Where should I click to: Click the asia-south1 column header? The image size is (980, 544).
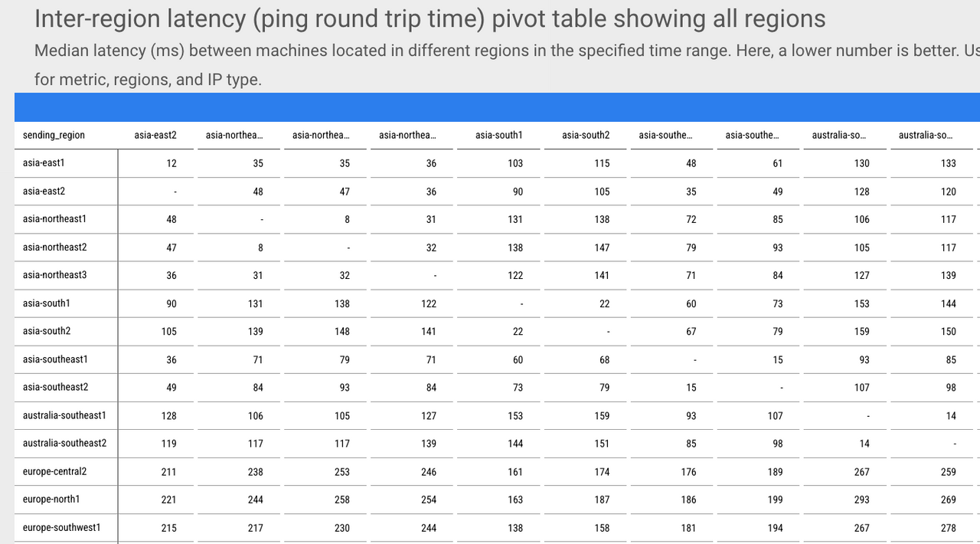pos(499,135)
